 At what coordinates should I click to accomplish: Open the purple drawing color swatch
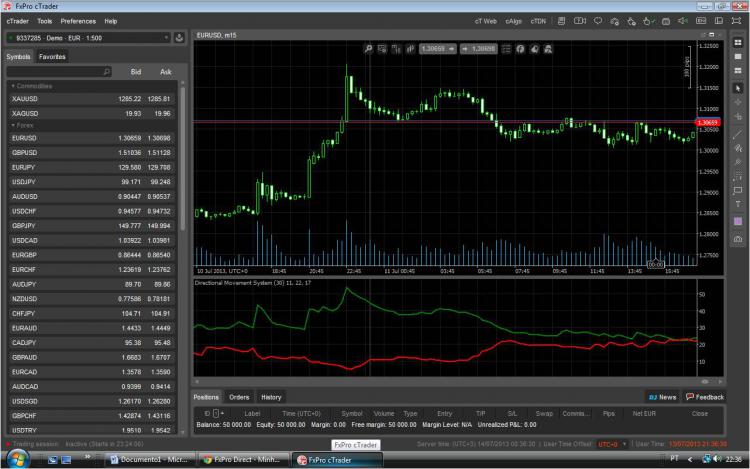(x=738, y=221)
